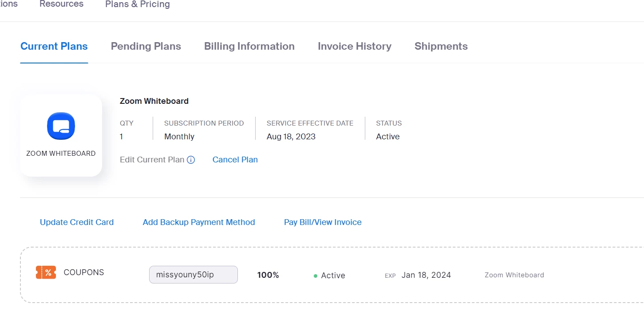Click Edit Current Plan text
This screenshot has width=644, height=327.
tap(152, 160)
